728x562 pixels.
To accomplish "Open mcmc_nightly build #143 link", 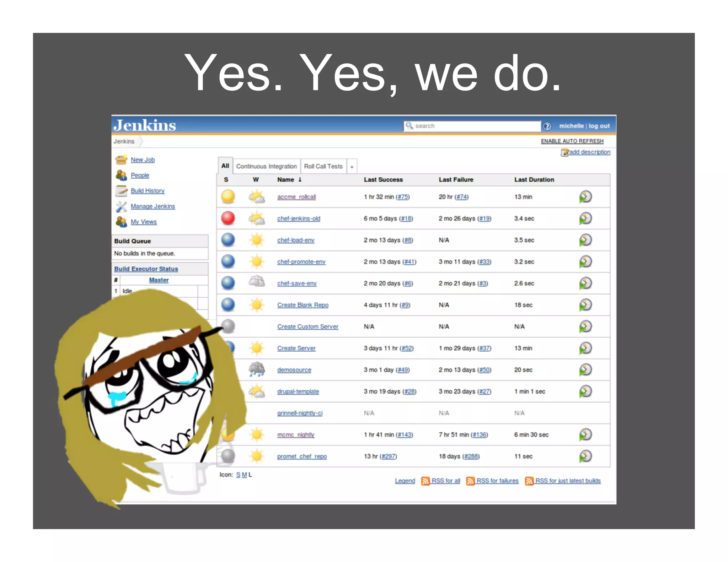I will (404, 435).
